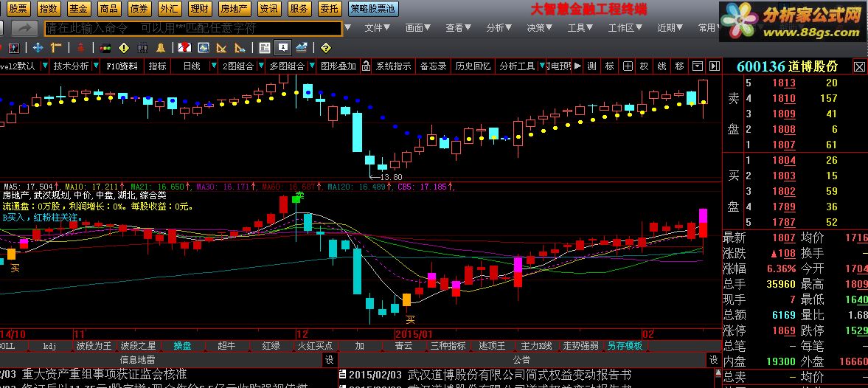This screenshot has height=388, width=868.
Task: Click the candlestick chart icon in toolbar
Action: (x=14, y=48)
